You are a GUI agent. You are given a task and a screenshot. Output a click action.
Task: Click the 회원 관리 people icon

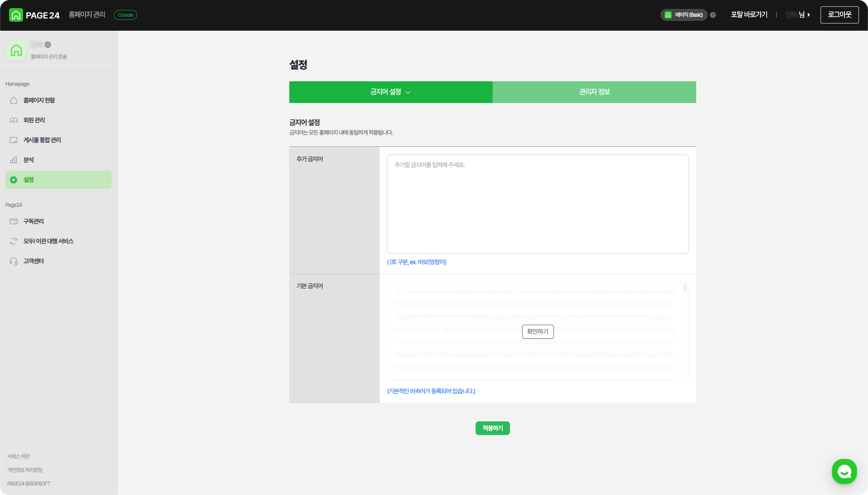tap(14, 120)
